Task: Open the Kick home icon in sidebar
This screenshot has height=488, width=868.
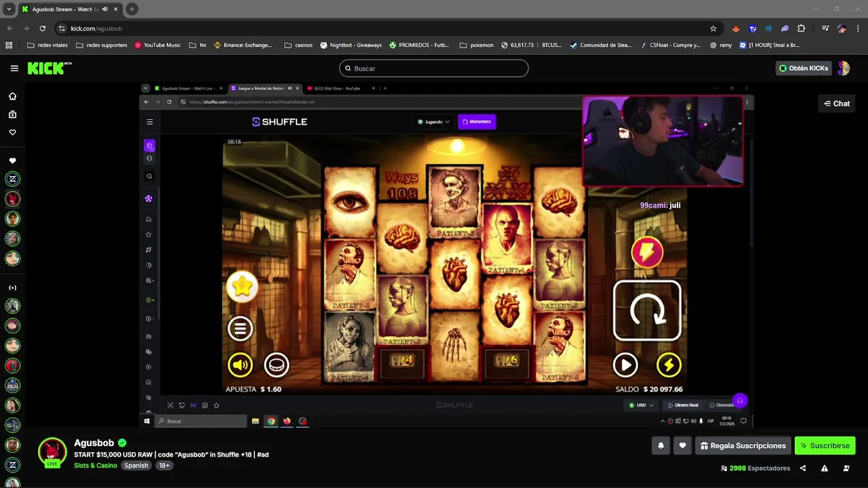Action: (12, 96)
